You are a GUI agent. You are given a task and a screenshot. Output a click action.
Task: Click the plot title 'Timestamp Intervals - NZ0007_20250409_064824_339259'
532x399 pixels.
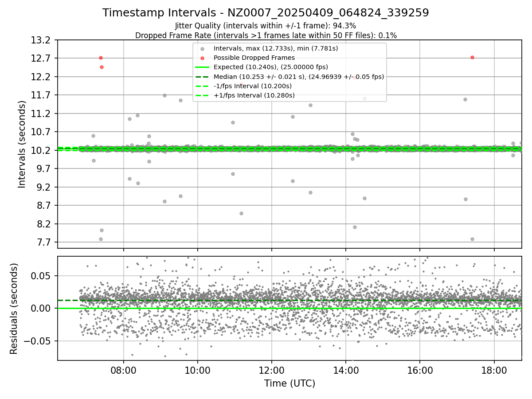(266, 13)
